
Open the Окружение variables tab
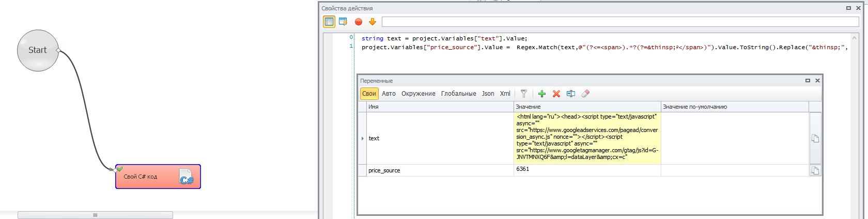pos(418,94)
